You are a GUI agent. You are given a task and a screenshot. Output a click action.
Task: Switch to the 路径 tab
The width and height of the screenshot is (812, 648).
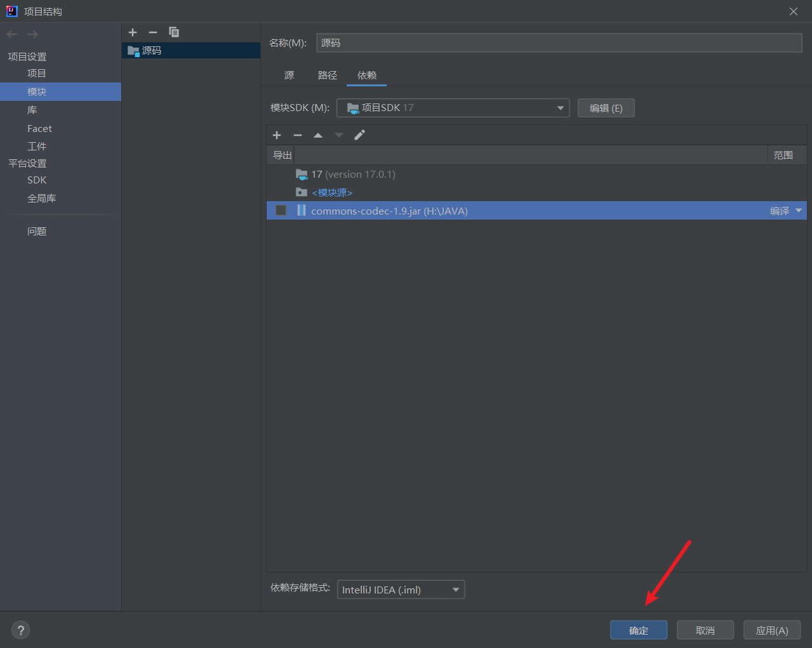pos(328,75)
